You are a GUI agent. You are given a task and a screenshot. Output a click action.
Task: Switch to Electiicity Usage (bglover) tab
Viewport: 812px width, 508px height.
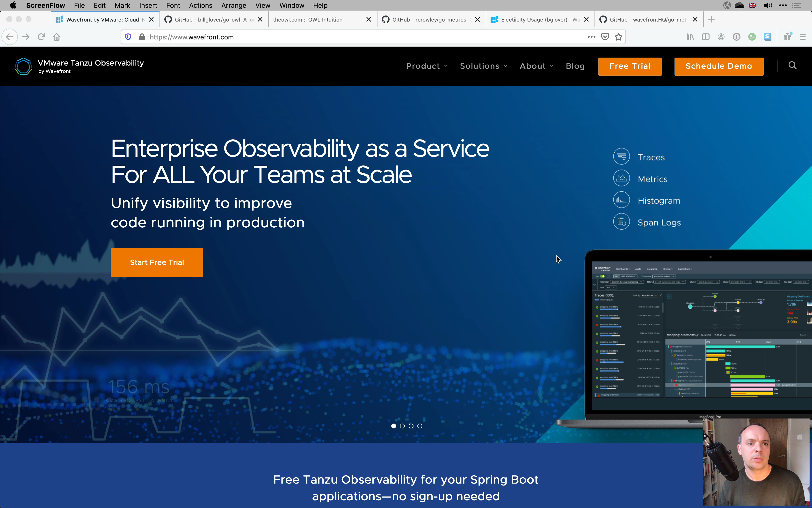[540, 20]
